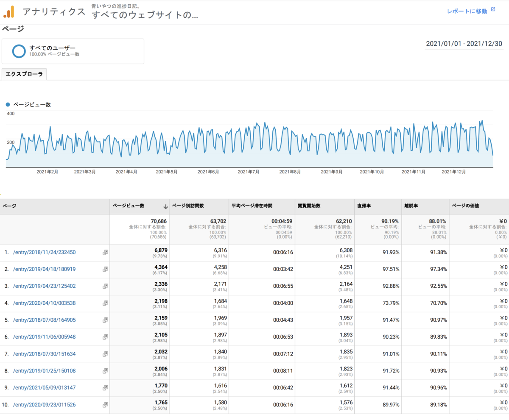Click summary exit rate 88.01%
Screen dimensions: 509x420
437,221
